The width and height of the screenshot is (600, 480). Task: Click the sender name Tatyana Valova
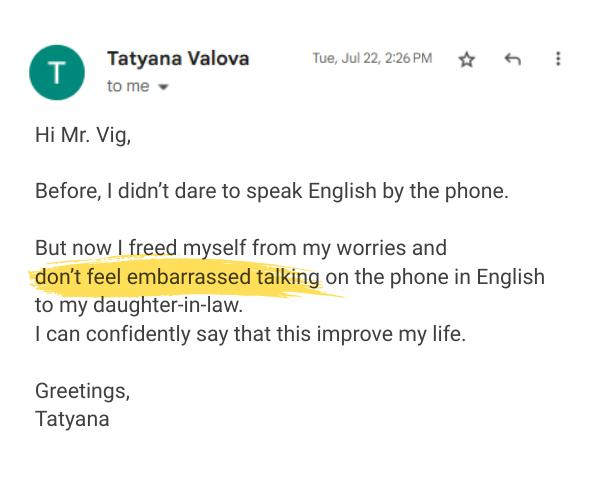pos(177,59)
